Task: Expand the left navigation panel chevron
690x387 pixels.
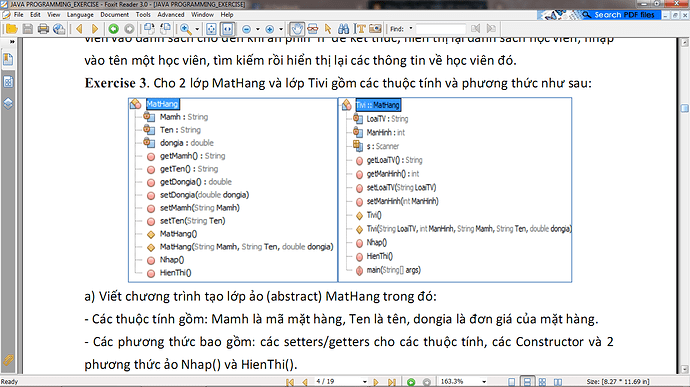Action: tap(12, 42)
